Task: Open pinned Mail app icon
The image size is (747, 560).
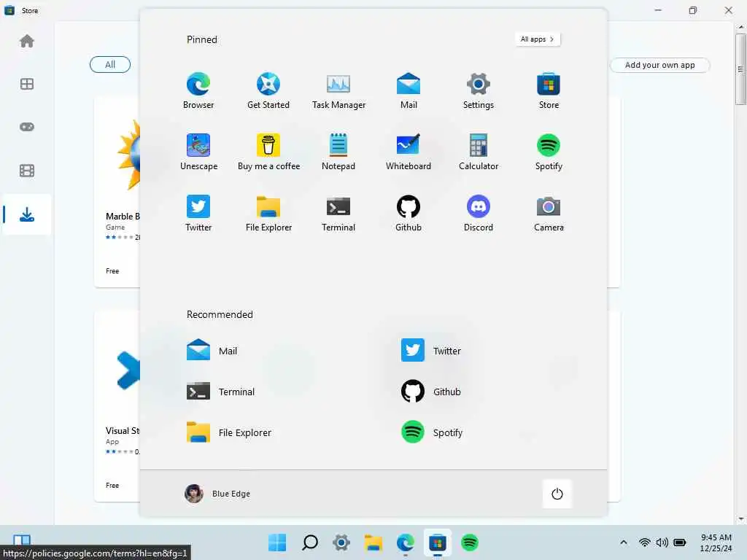Action: coord(409,90)
